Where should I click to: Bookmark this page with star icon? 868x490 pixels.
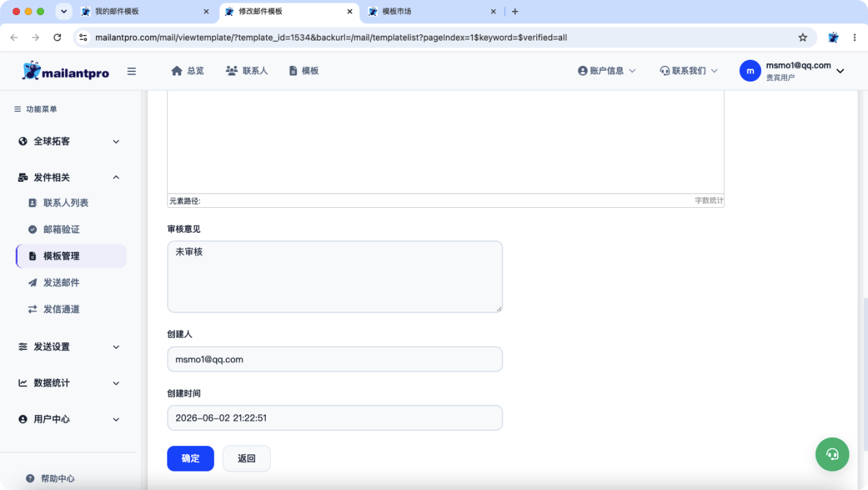point(803,38)
